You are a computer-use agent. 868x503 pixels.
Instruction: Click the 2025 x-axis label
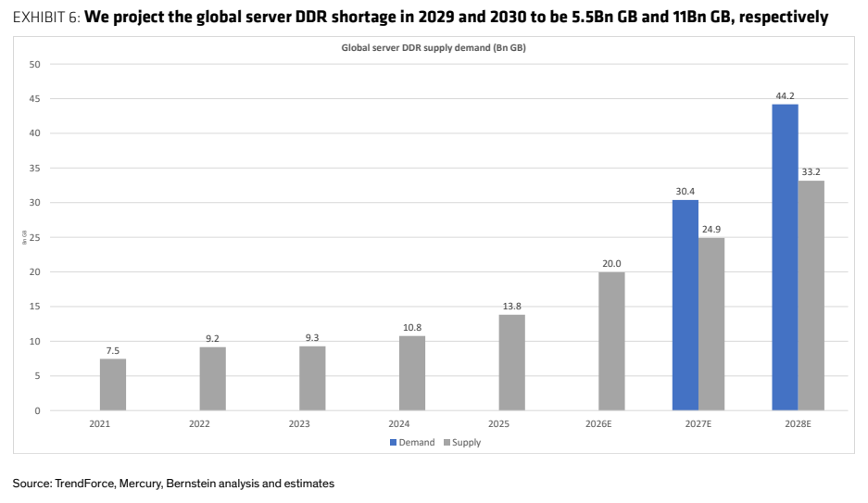(x=498, y=424)
